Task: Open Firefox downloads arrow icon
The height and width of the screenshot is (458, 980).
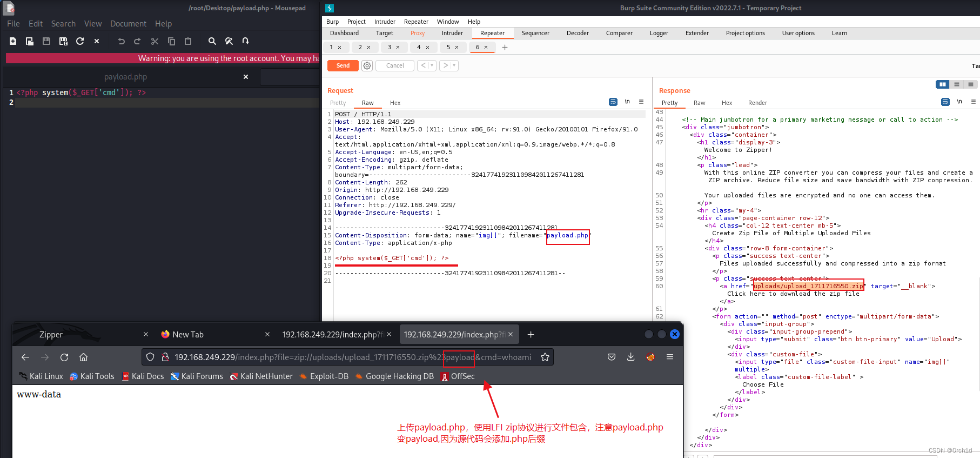Action: (630, 357)
